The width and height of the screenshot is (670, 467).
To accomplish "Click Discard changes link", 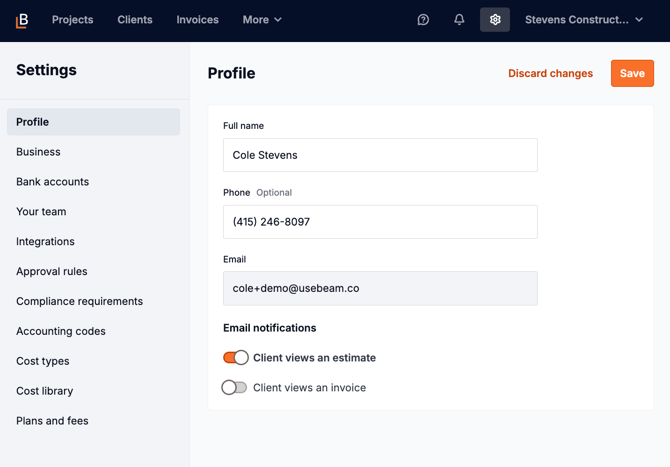I will click(x=550, y=73).
